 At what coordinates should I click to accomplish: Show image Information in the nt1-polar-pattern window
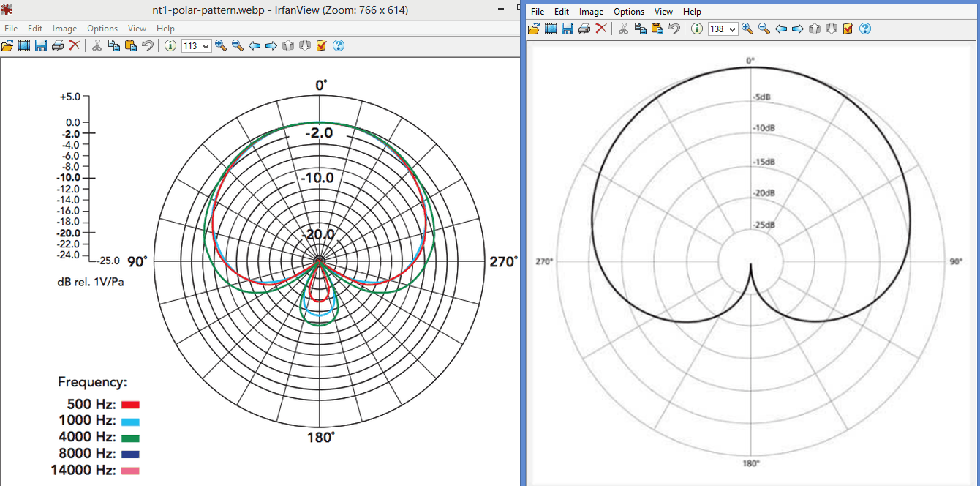170,45
